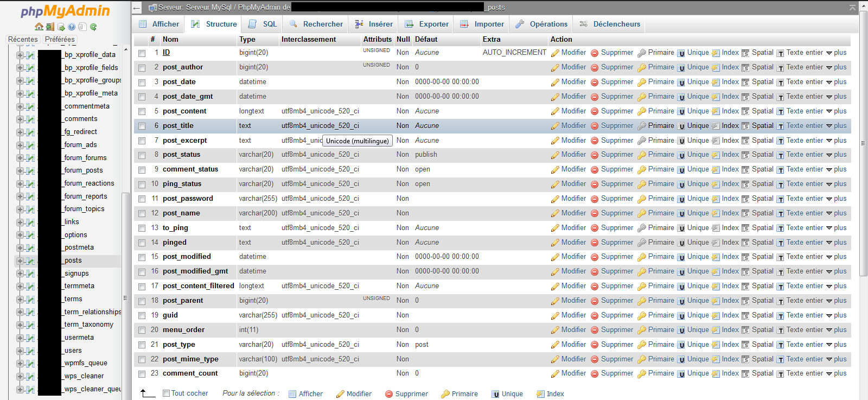Expand the comments table tree node
This screenshot has height=400, width=868.
[20, 119]
